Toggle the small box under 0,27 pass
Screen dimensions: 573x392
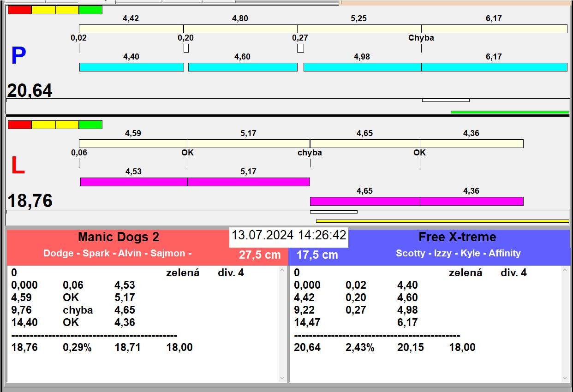click(x=300, y=48)
